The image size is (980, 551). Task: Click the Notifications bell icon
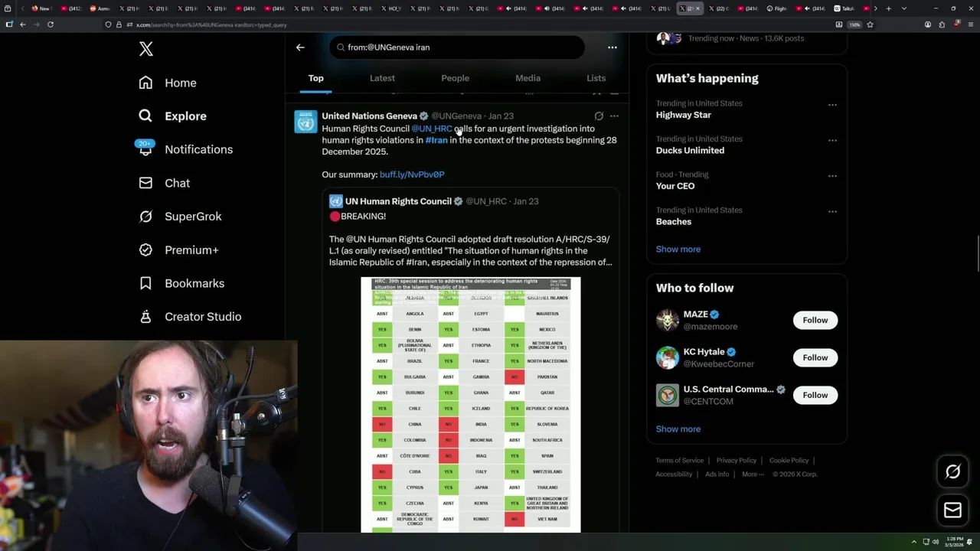(145, 150)
